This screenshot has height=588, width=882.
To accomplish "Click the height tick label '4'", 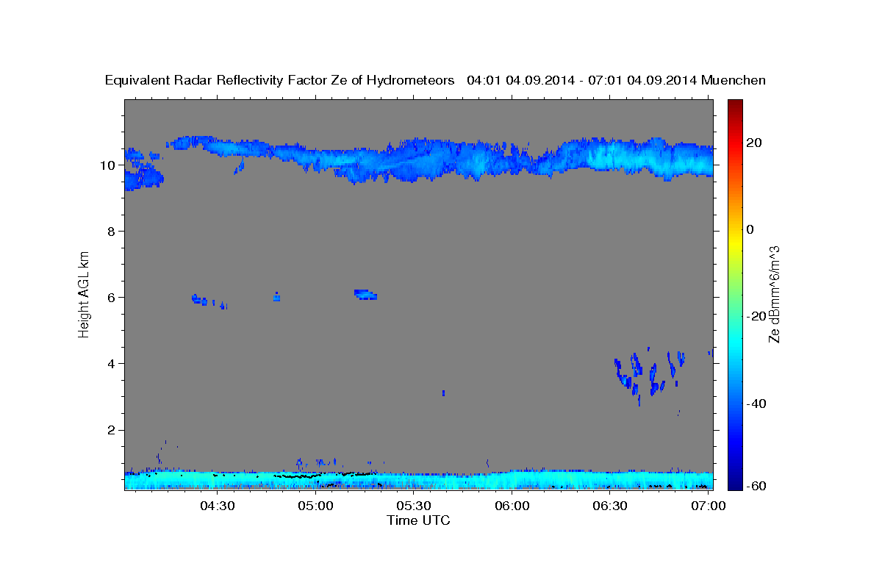I will coord(111,364).
